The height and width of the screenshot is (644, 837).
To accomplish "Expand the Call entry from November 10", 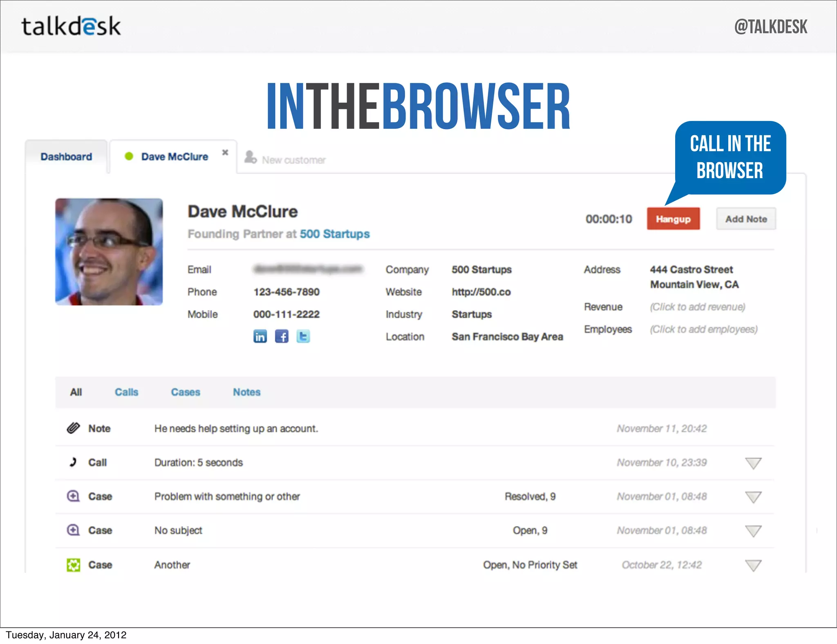I will [753, 463].
